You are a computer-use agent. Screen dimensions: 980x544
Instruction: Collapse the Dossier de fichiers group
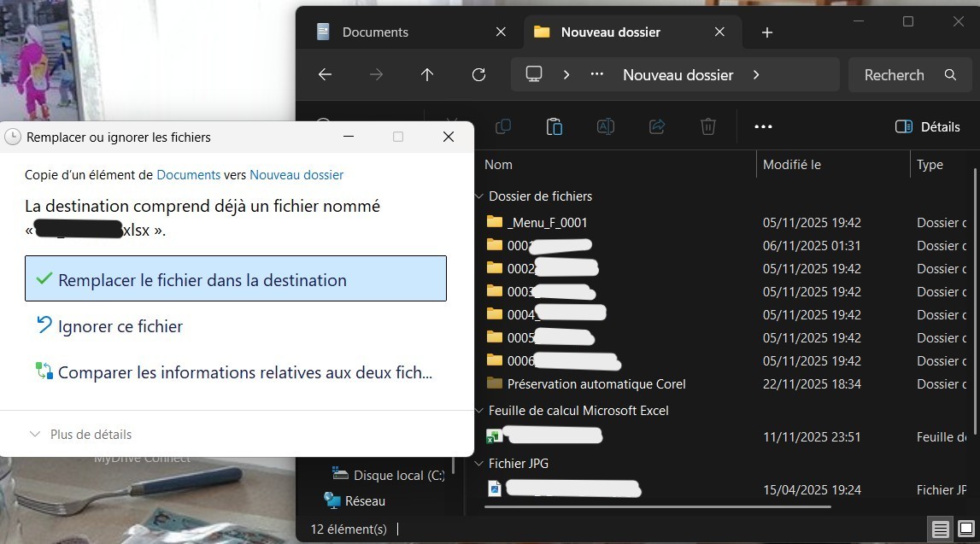[478, 196]
